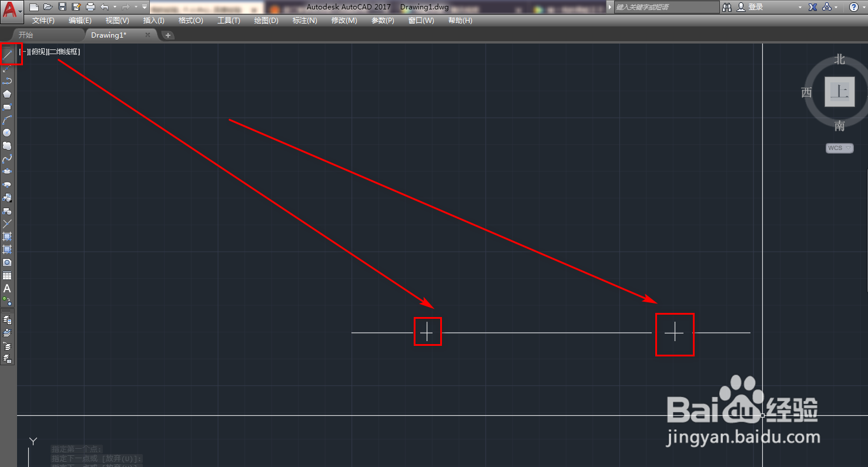Select the Spline tool
Image resolution: width=868 pixels, height=467 pixels.
(8, 159)
